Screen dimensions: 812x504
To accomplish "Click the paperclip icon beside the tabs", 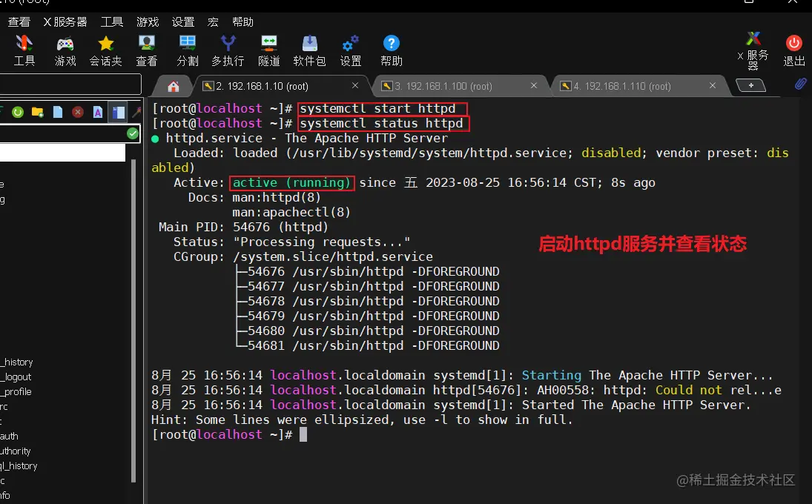I will pos(801,84).
